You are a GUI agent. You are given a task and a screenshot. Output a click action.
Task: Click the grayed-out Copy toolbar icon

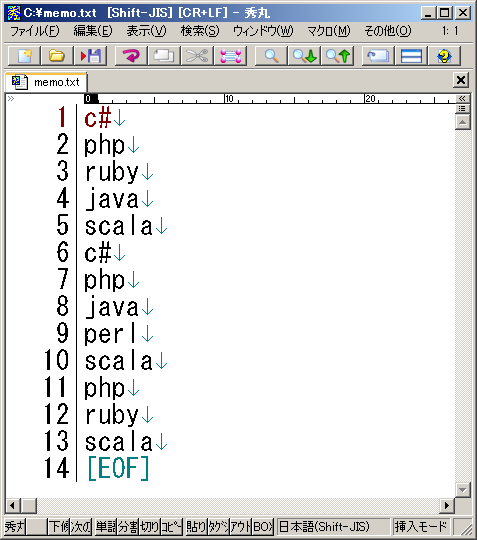(x=164, y=56)
